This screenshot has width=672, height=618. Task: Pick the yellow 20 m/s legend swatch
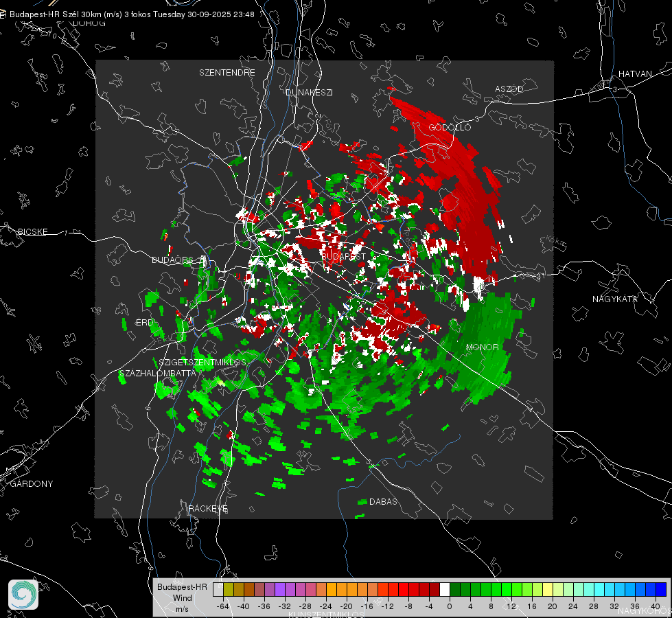(x=548, y=589)
